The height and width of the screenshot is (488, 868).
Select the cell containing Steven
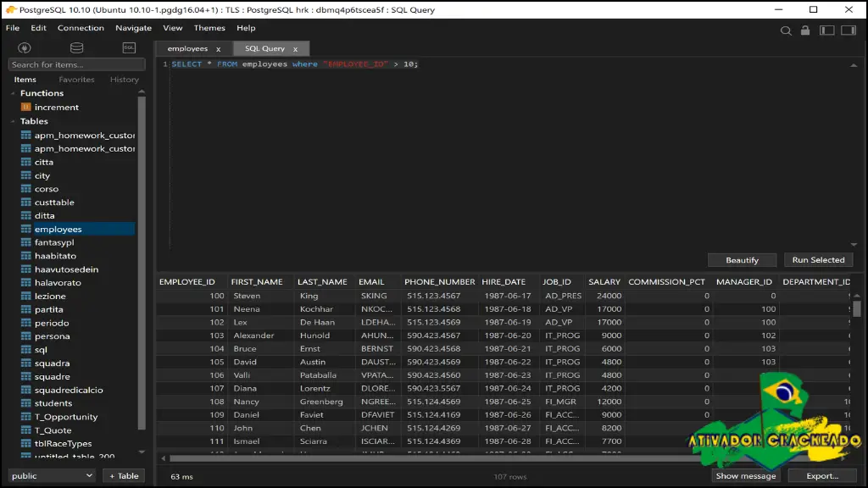click(x=261, y=296)
